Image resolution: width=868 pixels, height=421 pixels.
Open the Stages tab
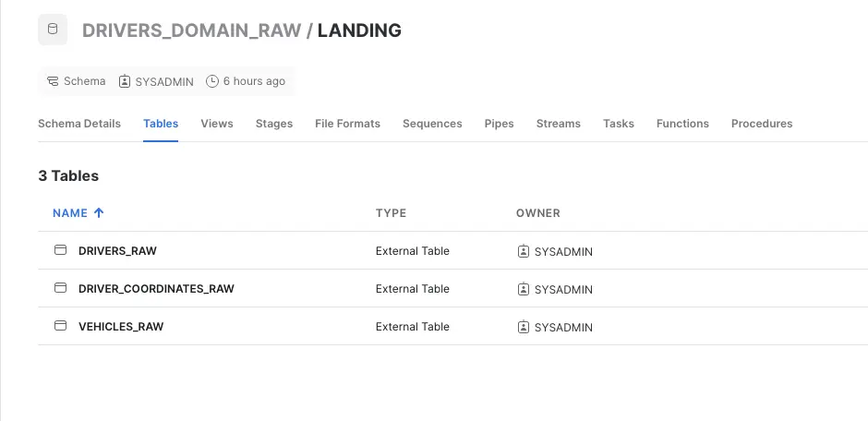pos(274,124)
